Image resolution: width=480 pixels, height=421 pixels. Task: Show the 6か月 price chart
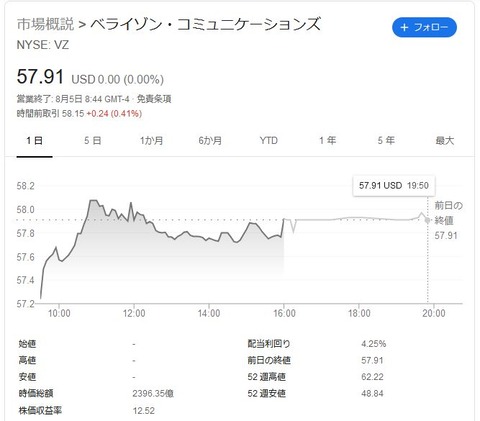[x=210, y=140]
